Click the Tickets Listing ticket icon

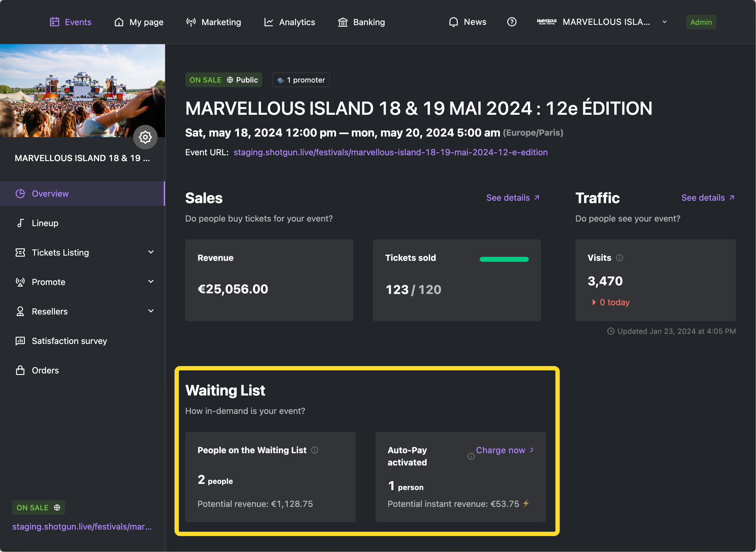(20, 252)
